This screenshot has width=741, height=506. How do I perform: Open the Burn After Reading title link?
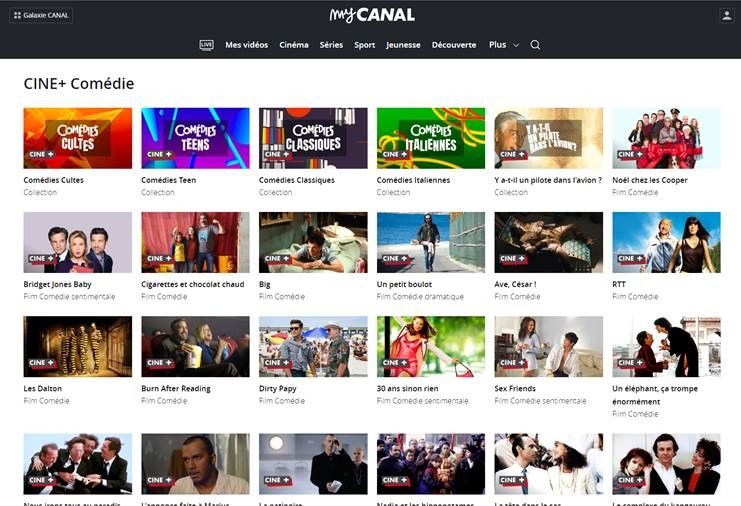pos(176,388)
